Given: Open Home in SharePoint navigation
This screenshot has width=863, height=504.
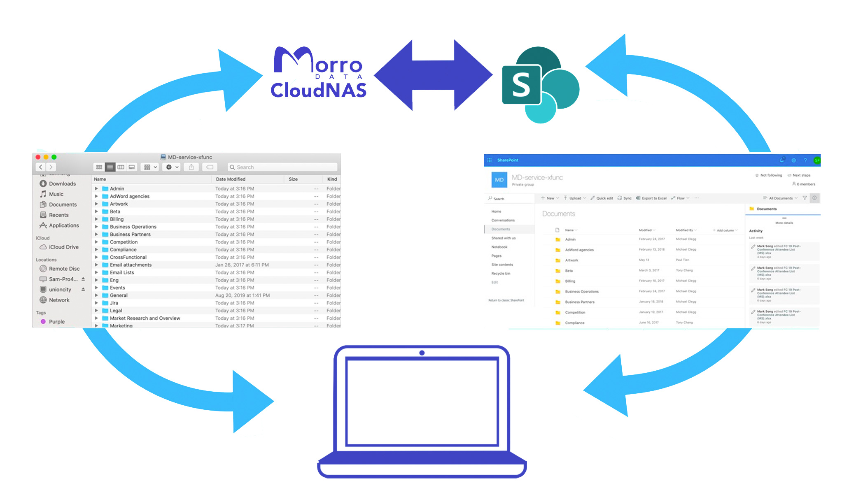Looking at the screenshot, I should 496,211.
